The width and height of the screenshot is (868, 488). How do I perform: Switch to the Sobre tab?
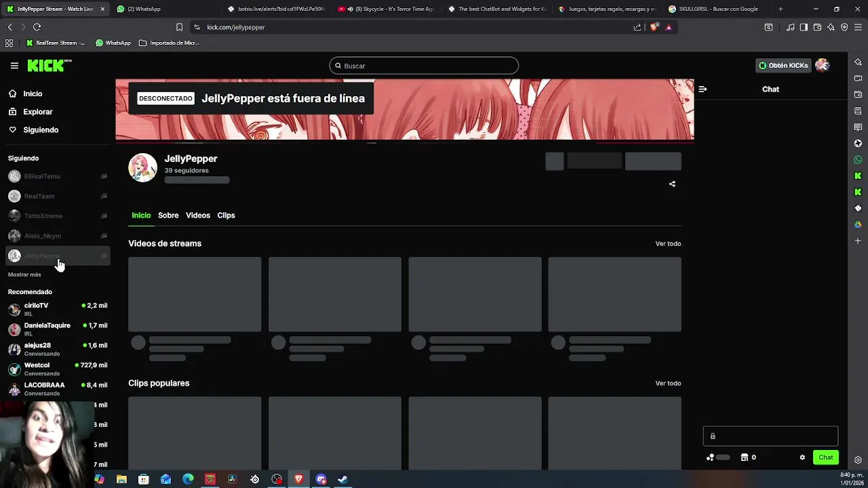coord(168,215)
